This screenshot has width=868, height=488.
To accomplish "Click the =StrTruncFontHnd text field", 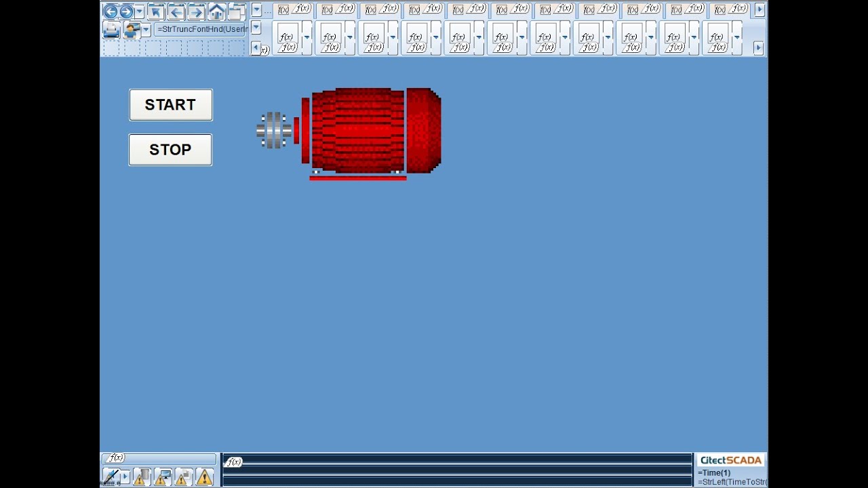I will click(201, 30).
